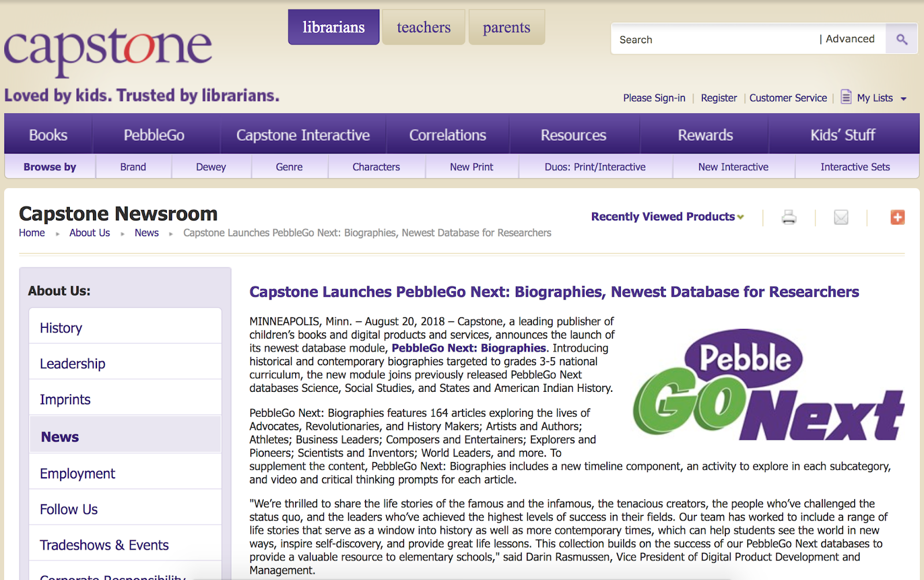The width and height of the screenshot is (924, 580).
Task: Click the orange share plus icon
Action: pyautogui.click(x=897, y=217)
